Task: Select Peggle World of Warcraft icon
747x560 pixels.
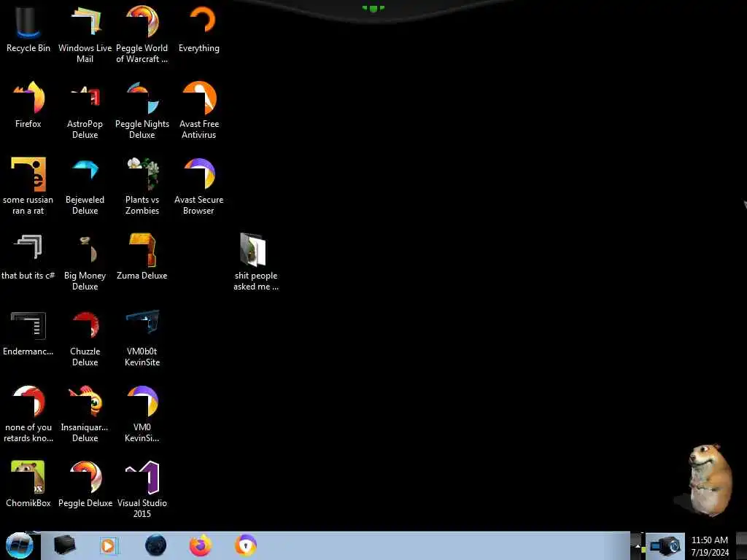Action: (142, 34)
